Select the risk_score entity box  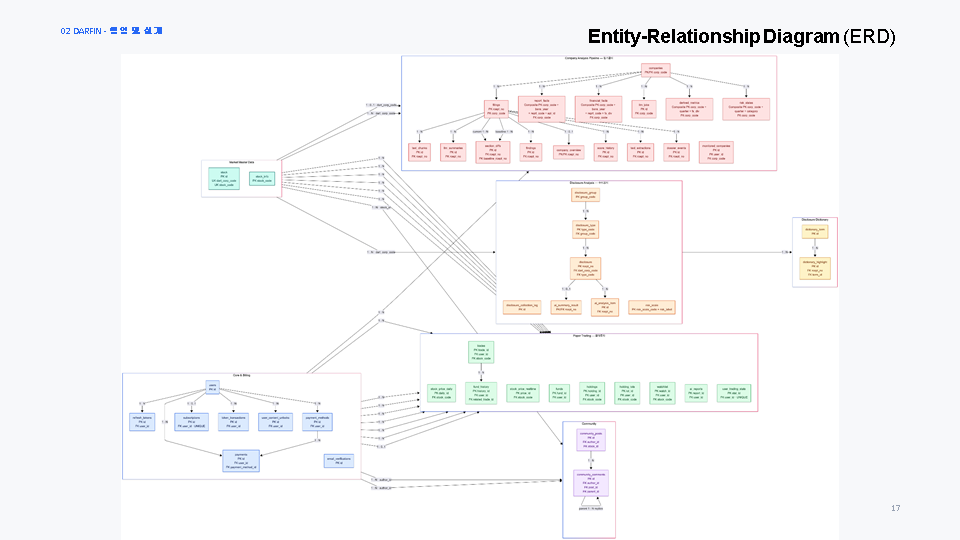(652, 307)
